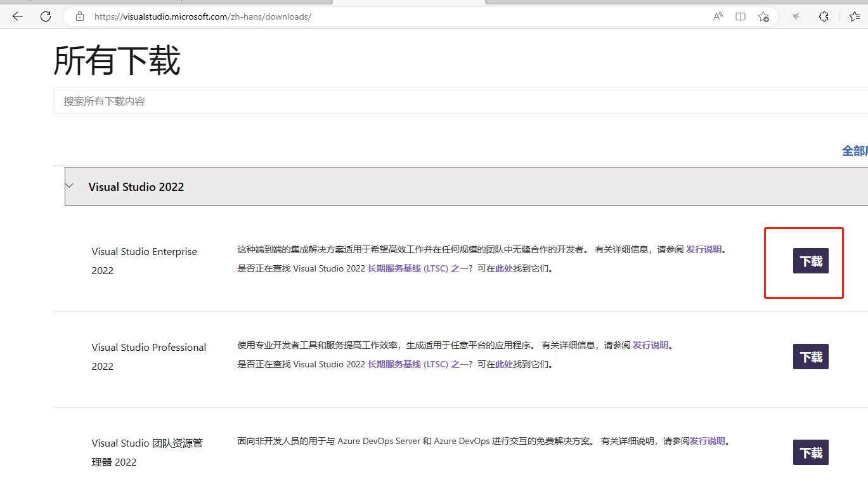Select the Visual Studio Professional 2022 title
The width and height of the screenshot is (868, 498).
pyautogui.click(x=149, y=357)
